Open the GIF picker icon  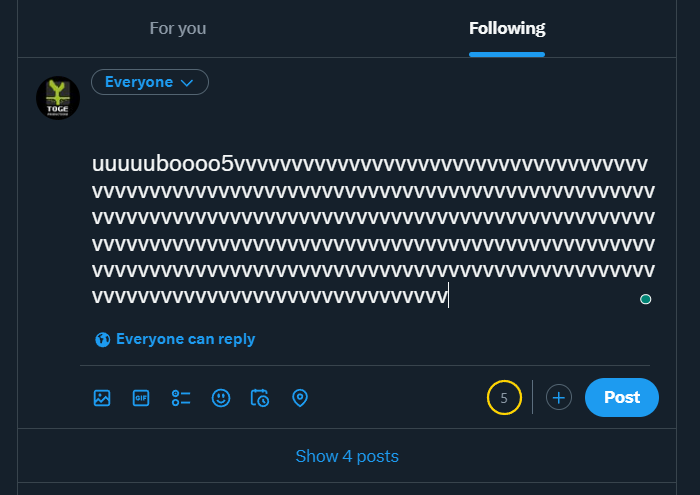click(x=141, y=398)
